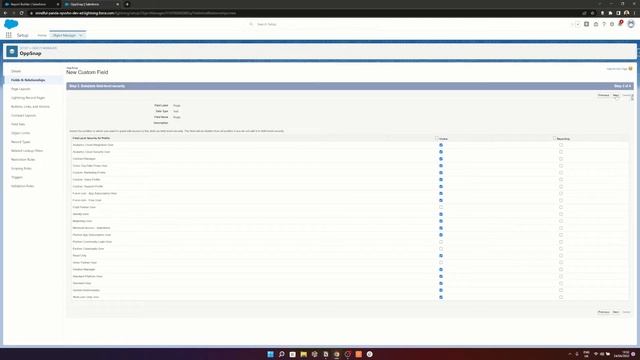Open the Trailhead guidance icon in header
640x360 pixels.
[x=596, y=24]
